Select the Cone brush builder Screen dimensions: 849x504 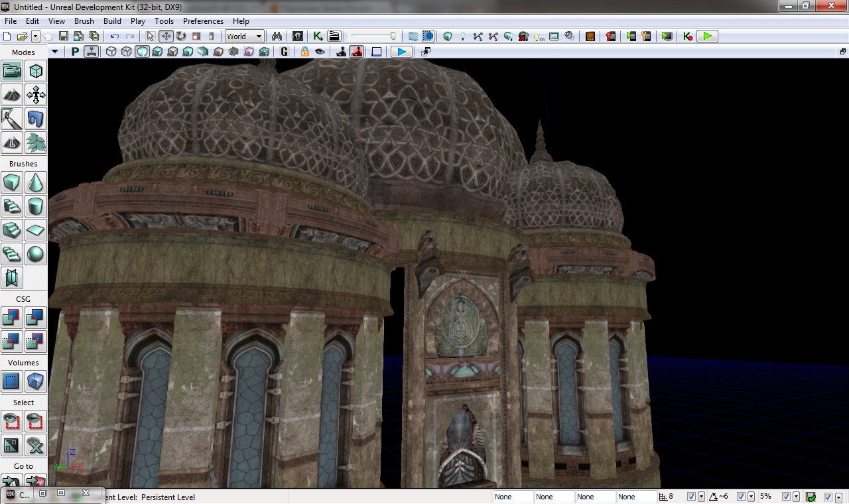(x=36, y=182)
